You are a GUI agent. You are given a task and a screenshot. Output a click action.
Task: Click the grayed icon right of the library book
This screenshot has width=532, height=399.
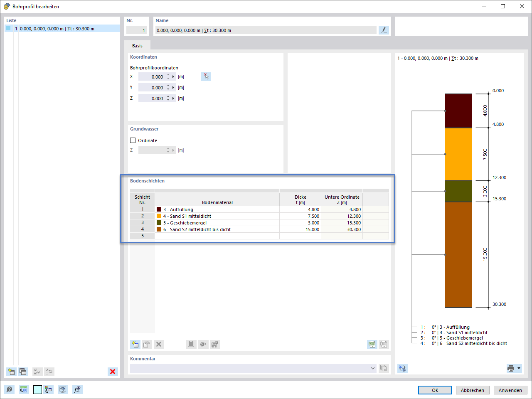203,344
